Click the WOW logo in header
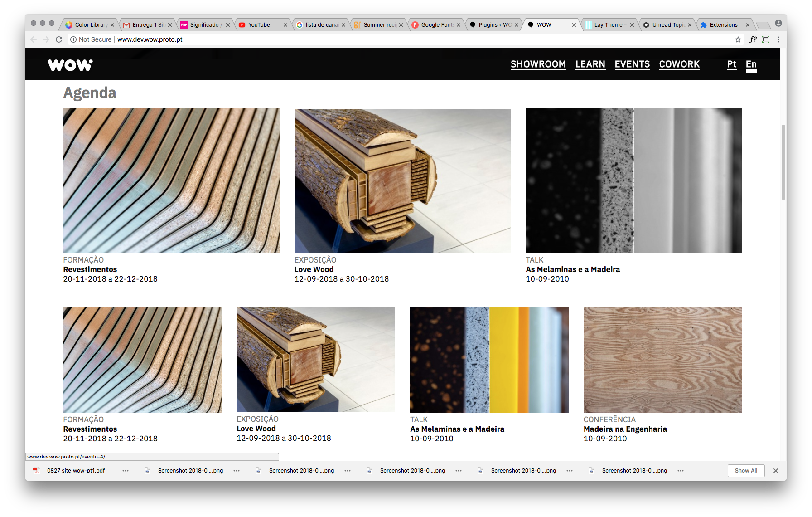 pyautogui.click(x=70, y=65)
